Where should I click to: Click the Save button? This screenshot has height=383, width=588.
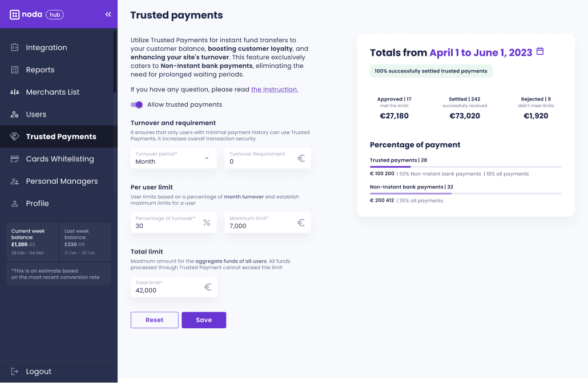tap(204, 320)
